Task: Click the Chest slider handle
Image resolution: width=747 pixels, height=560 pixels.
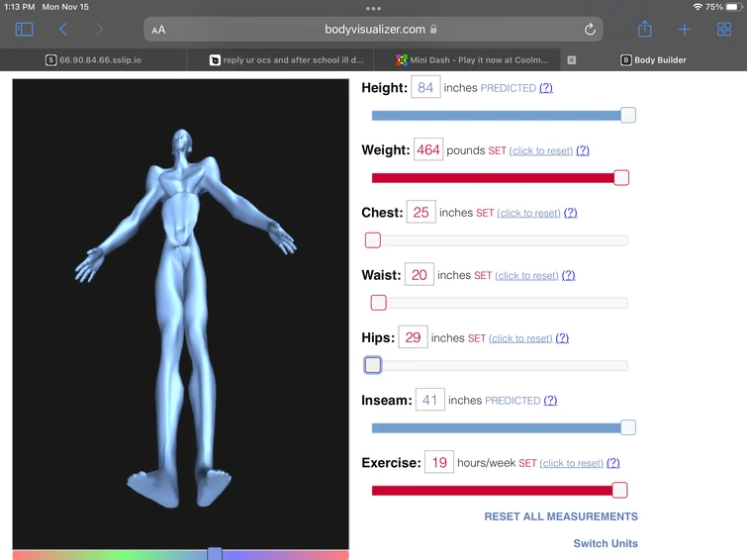Action: click(373, 240)
